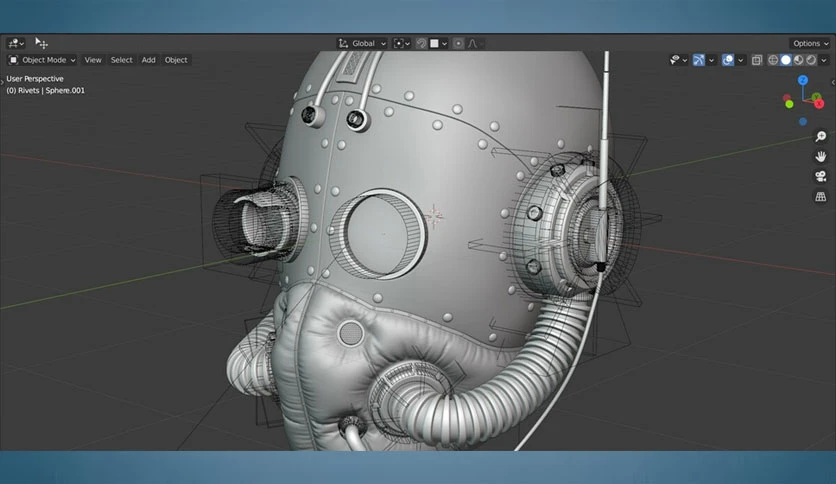Switch to material preview shading
This screenshot has height=484, width=836.
[798, 60]
